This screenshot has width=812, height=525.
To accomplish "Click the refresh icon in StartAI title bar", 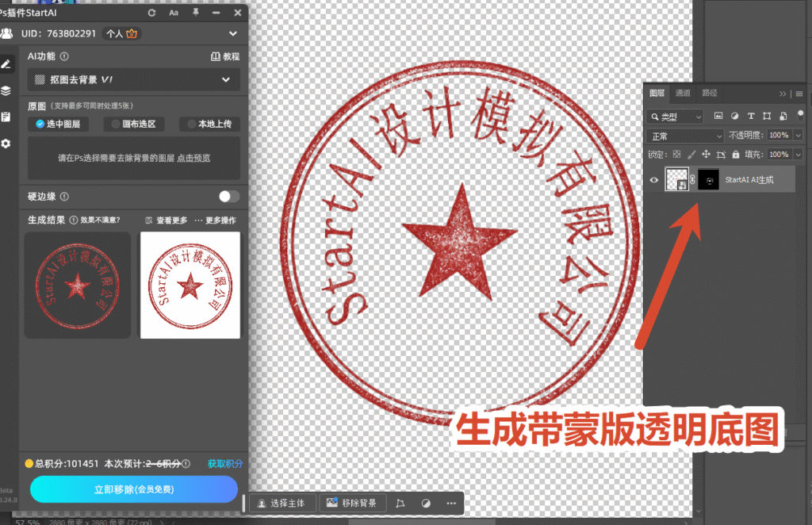I will pos(151,13).
